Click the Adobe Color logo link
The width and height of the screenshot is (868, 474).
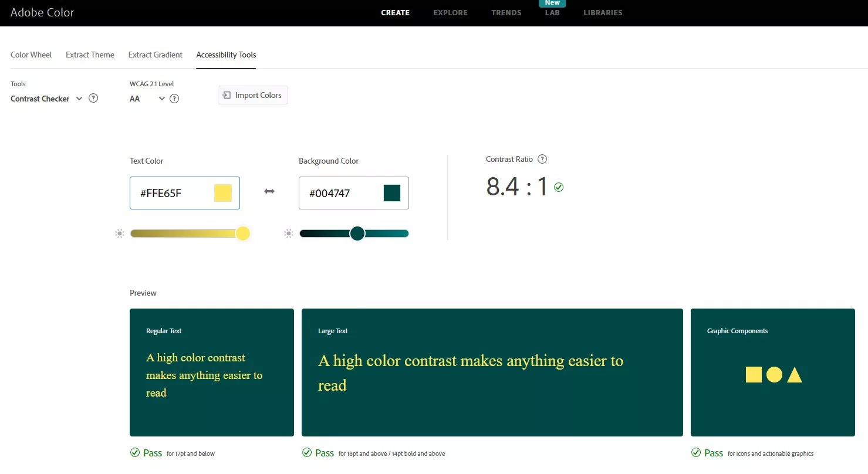point(42,12)
